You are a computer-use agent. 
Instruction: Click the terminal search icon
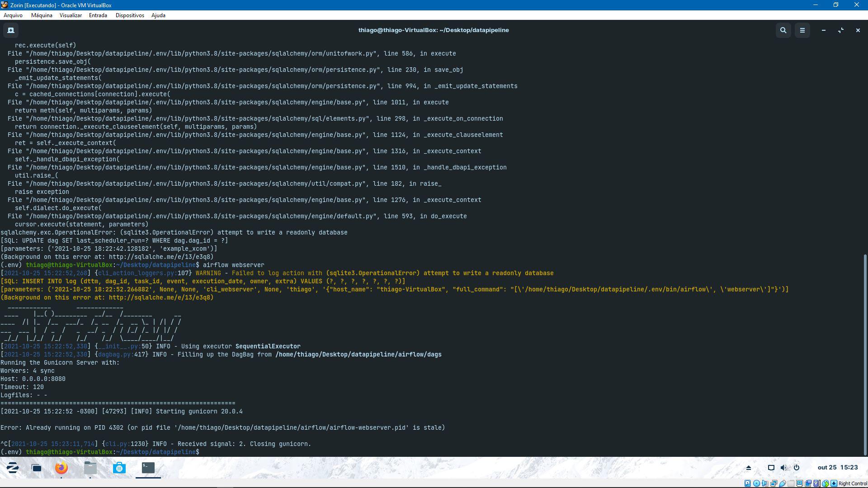[783, 30]
